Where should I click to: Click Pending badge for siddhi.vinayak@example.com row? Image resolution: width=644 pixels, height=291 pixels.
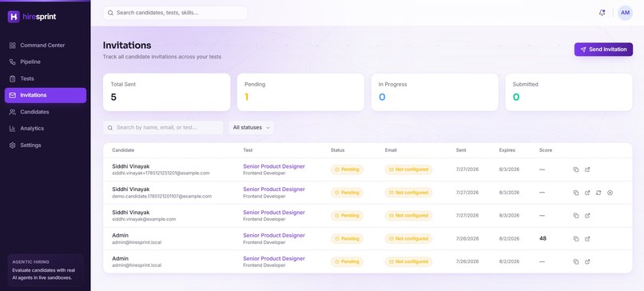tap(347, 215)
